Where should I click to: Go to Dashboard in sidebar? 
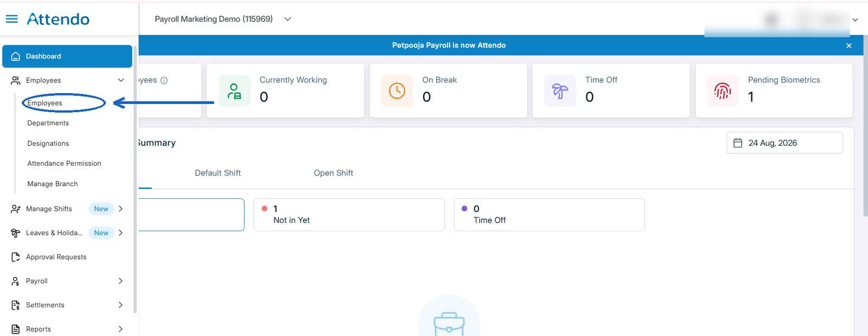pyautogui.click(x=67, y=56)
